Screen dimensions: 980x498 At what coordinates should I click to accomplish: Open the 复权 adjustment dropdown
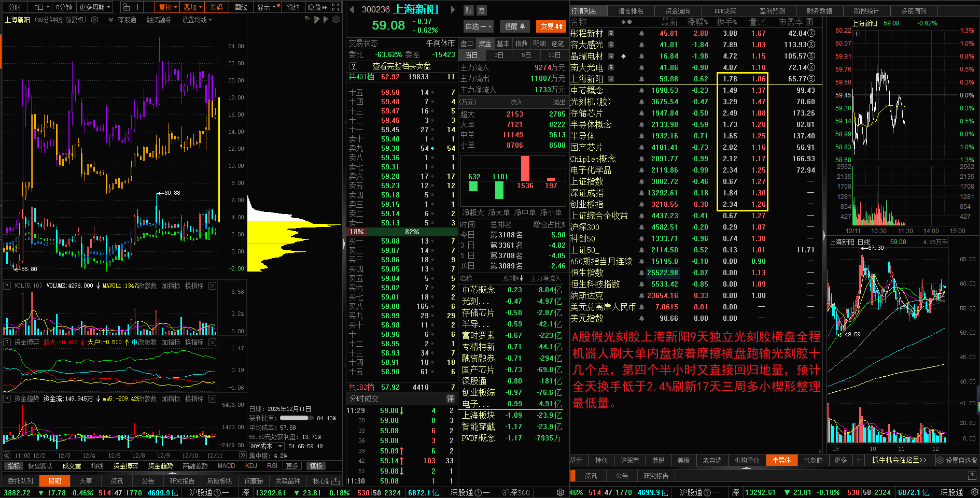(x=168, y=7)
